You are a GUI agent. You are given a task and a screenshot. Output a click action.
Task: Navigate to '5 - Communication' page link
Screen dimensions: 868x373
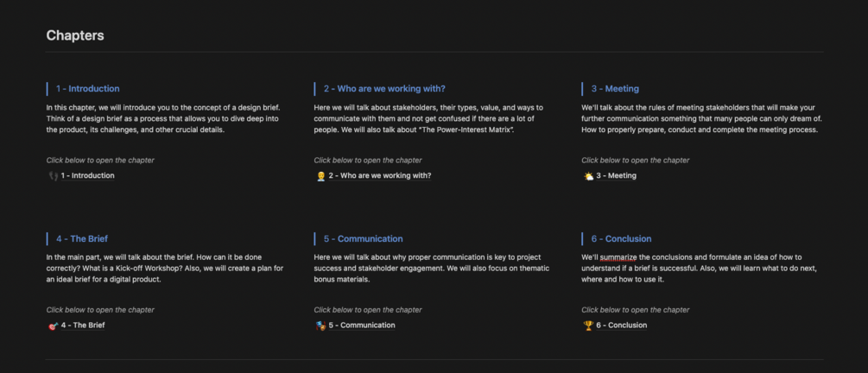(361, 326)
